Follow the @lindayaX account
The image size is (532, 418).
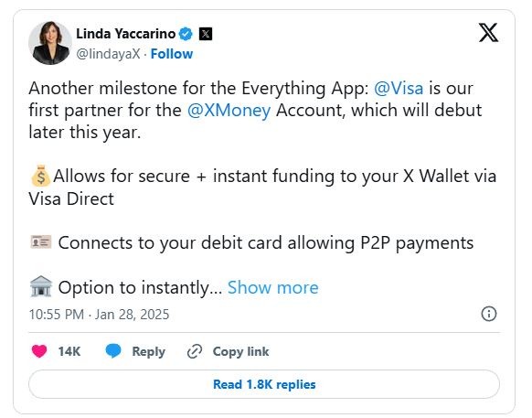click(171, 54)
